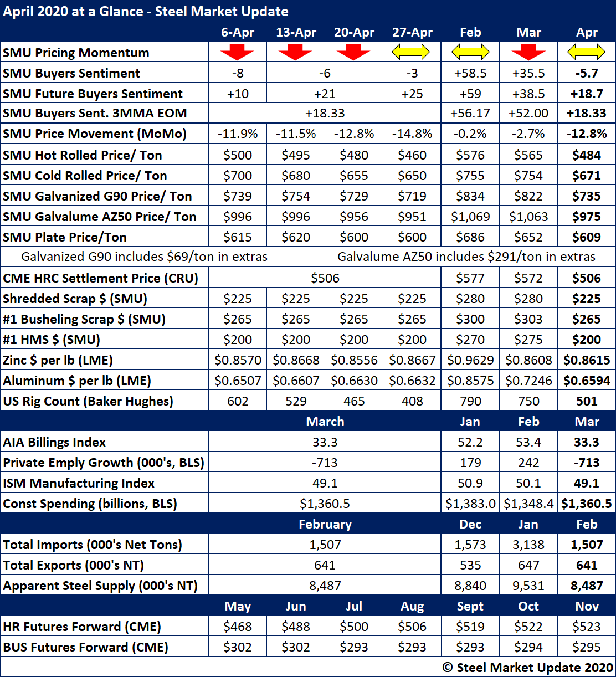Click the red down arrow under Mar
The width and height of the screenshot is (616, 677).
coord(528,53)
